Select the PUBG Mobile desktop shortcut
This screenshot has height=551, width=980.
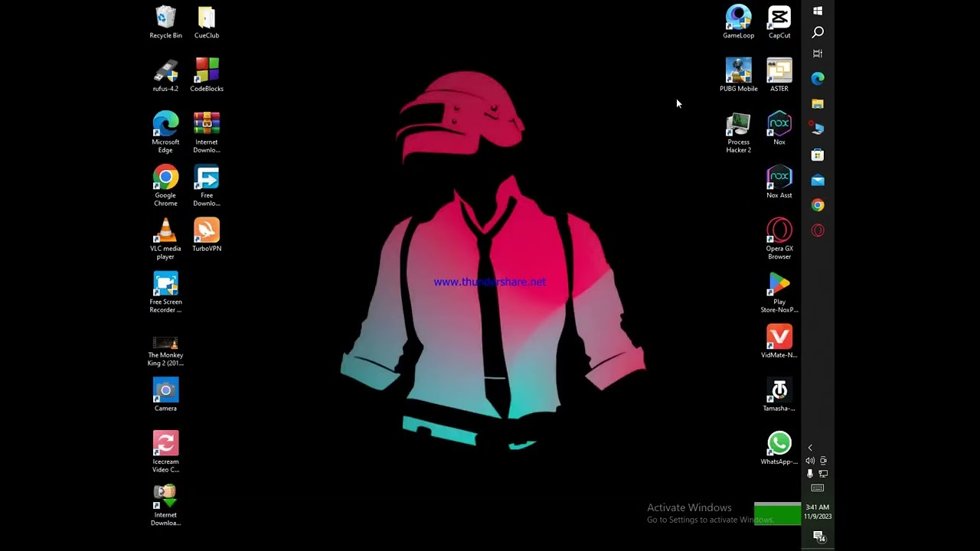(x=739, y=76)
